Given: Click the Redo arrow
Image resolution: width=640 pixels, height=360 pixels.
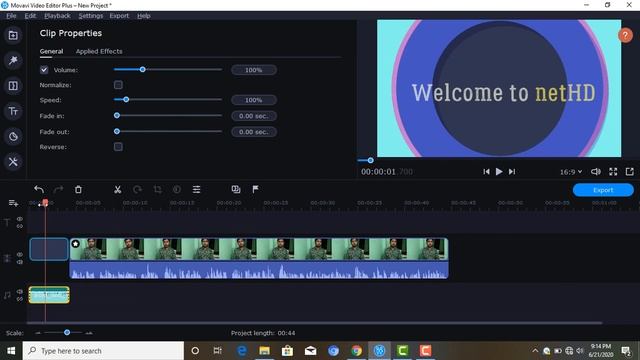Looking at the screenshot, I should (58, 189).
